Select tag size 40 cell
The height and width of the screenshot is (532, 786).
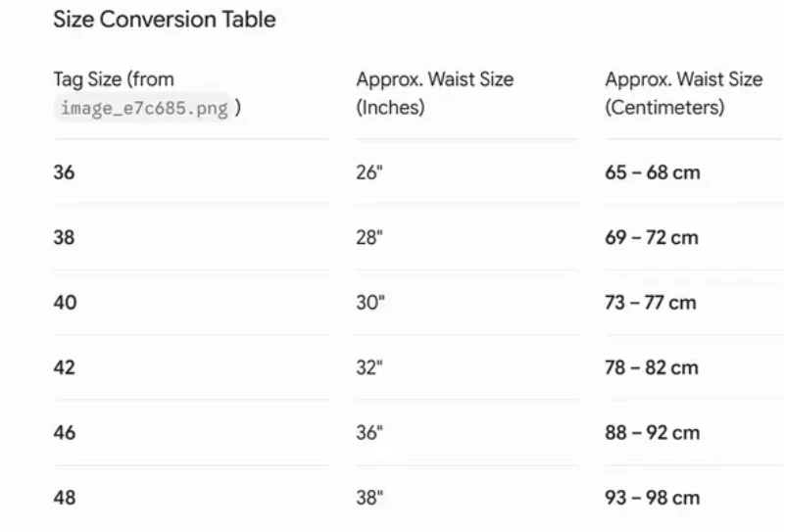[x=65, y=303]
